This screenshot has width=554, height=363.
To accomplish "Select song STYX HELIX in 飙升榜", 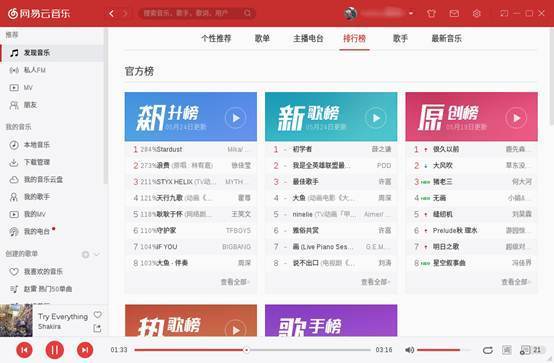I will coord(191,182).
